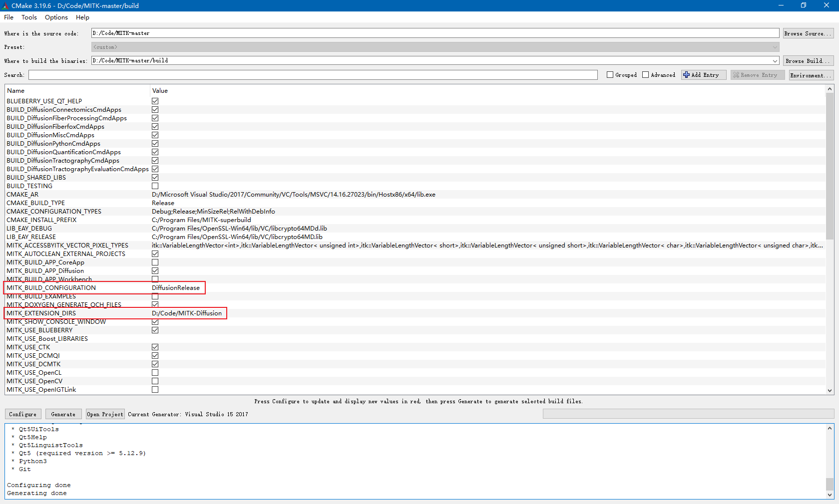The height and width of the screenshot is (504, 839).
Task: Toggle the Grouped checkbox
Action: tap(610, 75)
